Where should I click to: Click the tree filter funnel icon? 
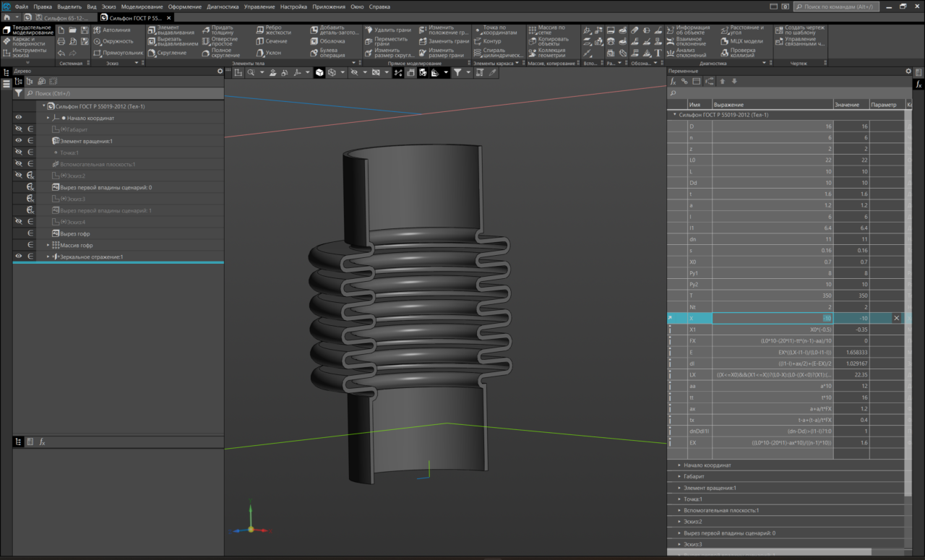19,94
